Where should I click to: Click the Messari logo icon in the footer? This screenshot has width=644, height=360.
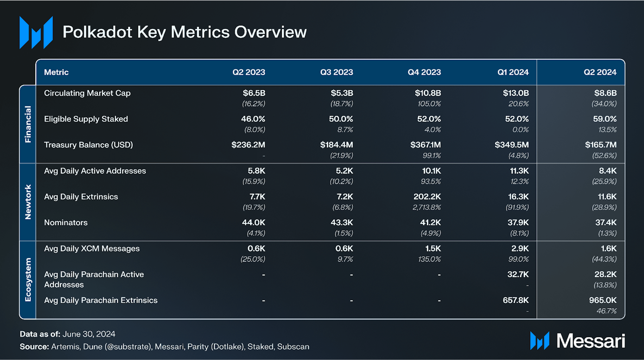pyautogui.click(x=540, y=340)
